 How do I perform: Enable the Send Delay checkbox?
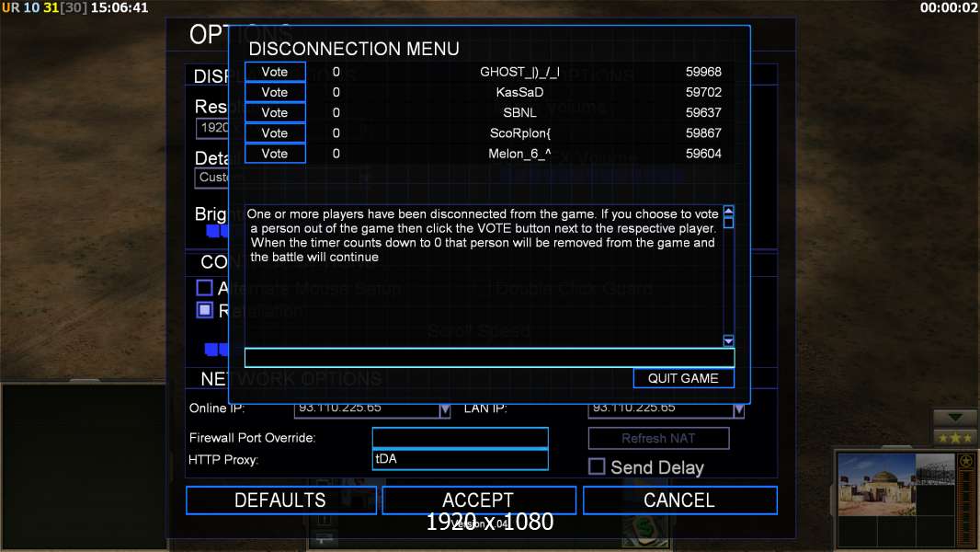coord(597,466)
